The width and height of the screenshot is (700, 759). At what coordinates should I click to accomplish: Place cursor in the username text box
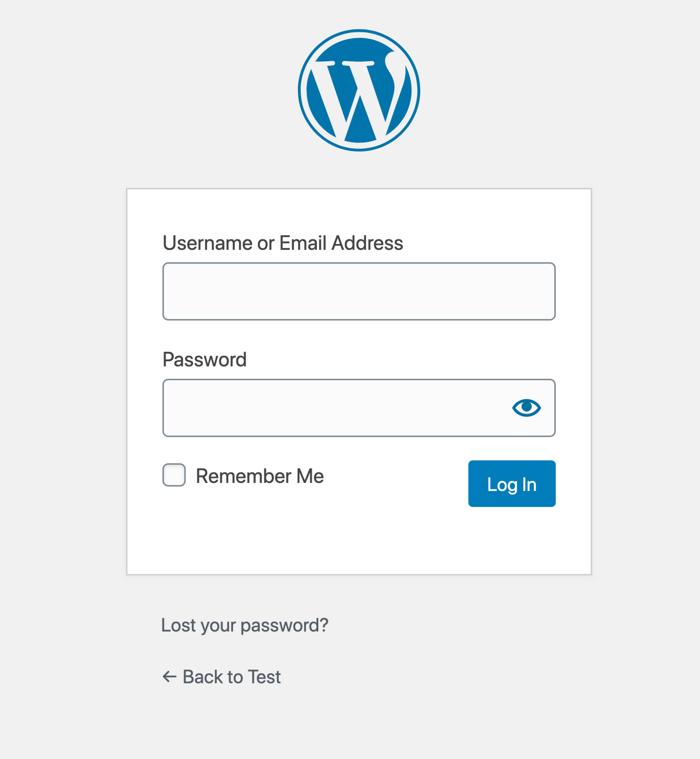point(359,291)
